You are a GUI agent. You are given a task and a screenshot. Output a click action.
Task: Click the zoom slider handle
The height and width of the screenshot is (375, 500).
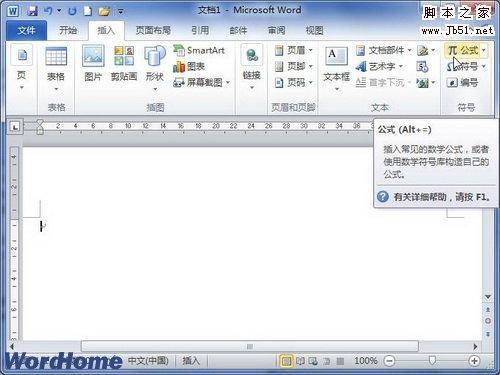[x=432, y=360]
